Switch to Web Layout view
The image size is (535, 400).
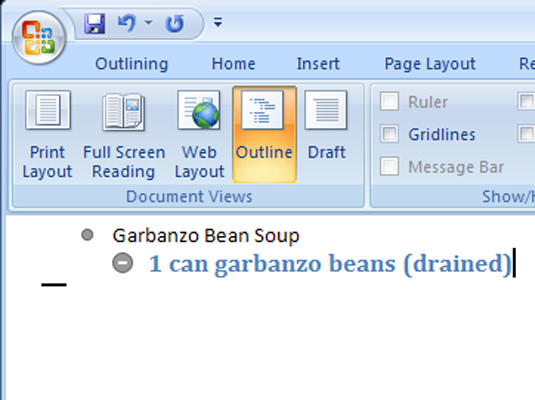coord(199,134)
